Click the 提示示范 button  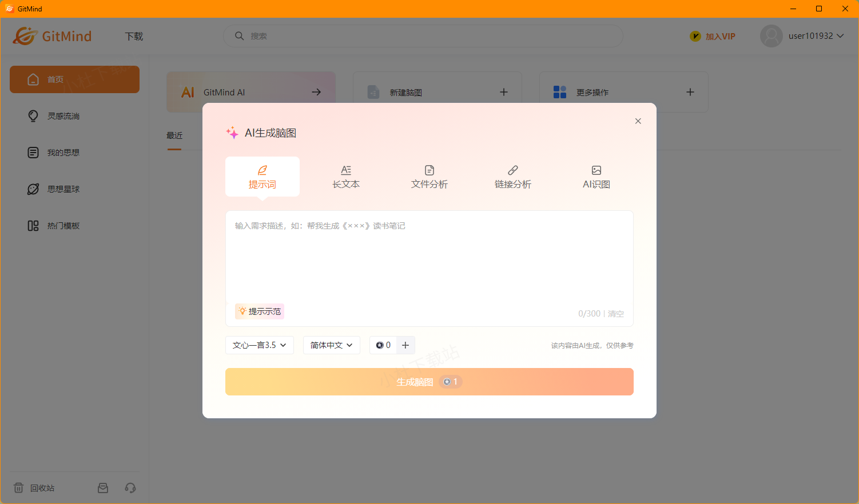coord(260,311)
